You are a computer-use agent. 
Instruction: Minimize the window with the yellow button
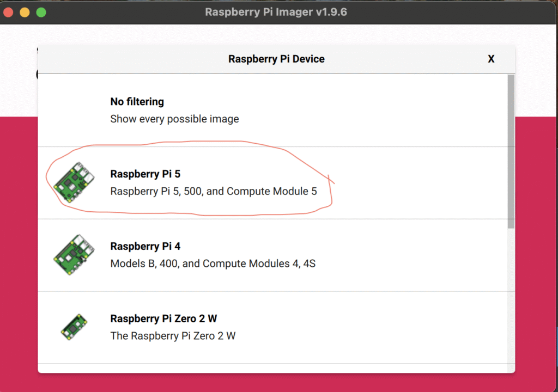pos(25,12)
